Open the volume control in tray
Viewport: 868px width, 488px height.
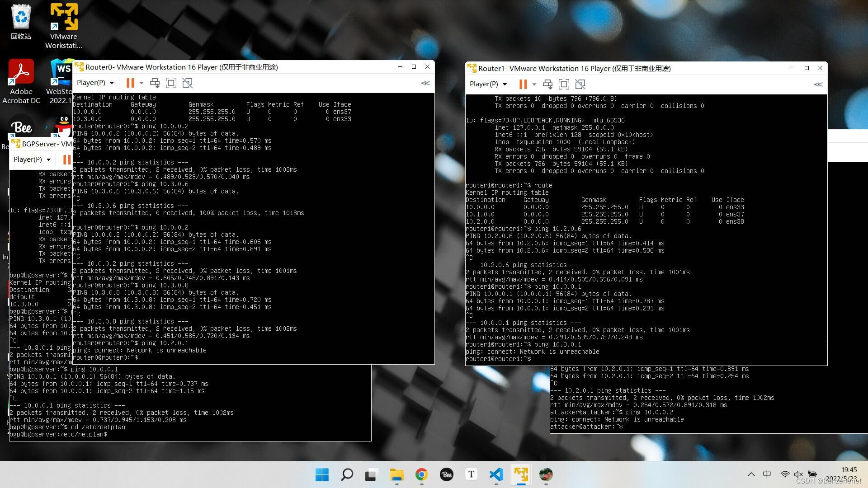(x=798, y=474)
